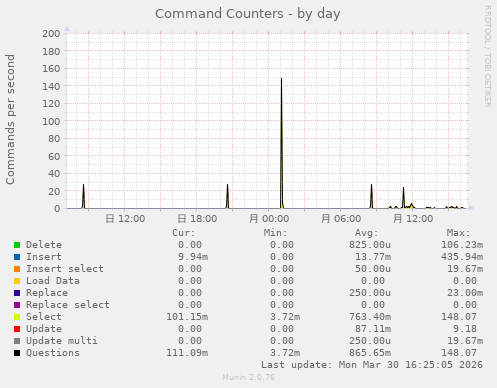Click the 'Min:' column header
Viewport: 497px width, 388px height.
(x=275, y=233)
